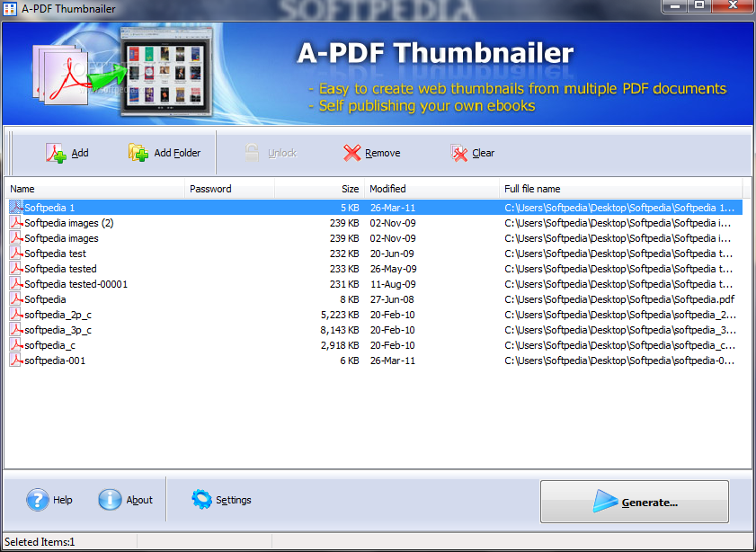Select the Softpedia test file
The height and width of the screenshot is (552, 756).
tap(55, 254)
